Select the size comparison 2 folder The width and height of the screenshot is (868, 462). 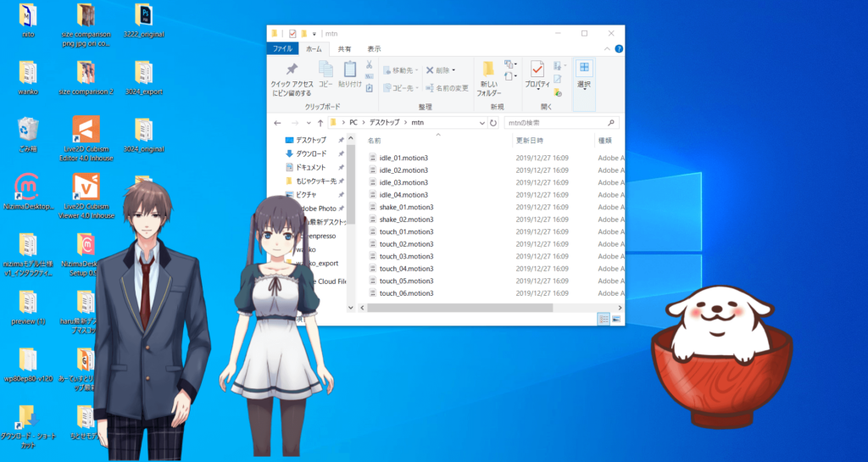[x=86, y=77]
